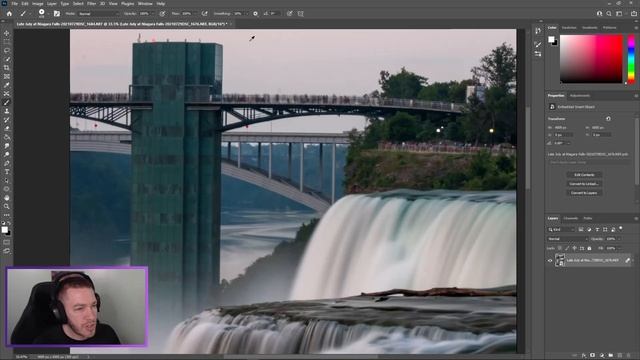Click the Convert to Layers button
640x360 pixels.
(584, 193)
